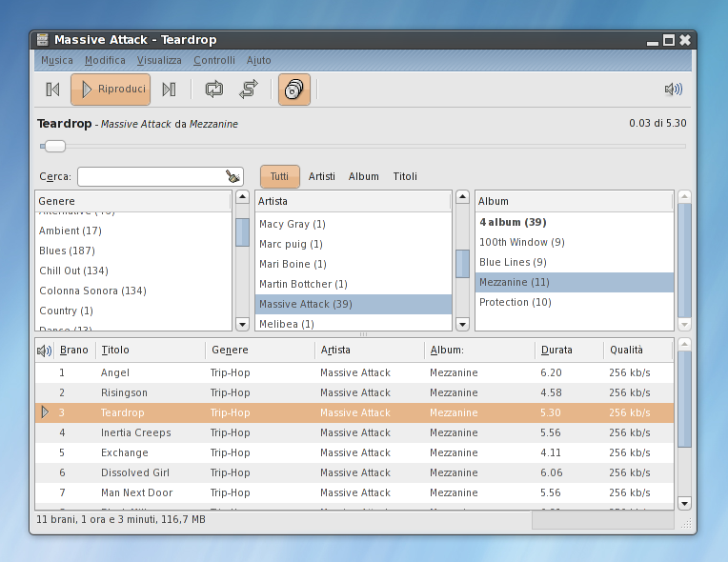Select genre Colonna Sonora (134)
Viewport: 728px width, 562px height.
click(x=132, y=291)
